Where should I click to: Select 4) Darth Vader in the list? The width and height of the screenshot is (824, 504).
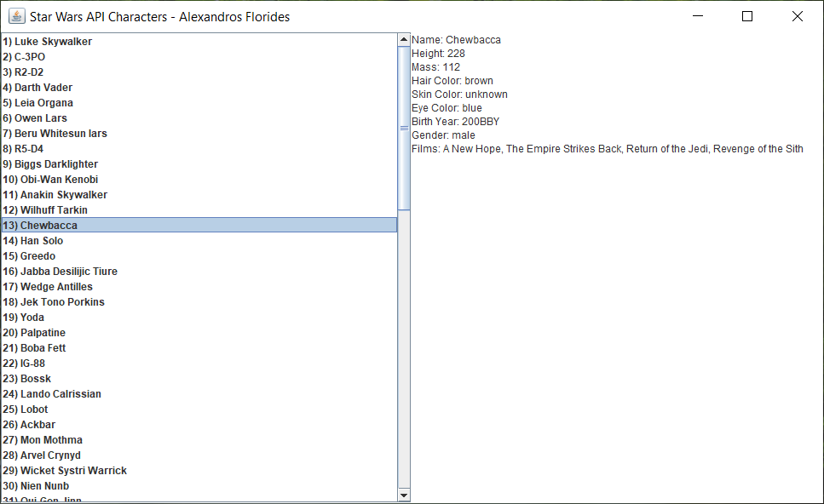click(199, 87)
